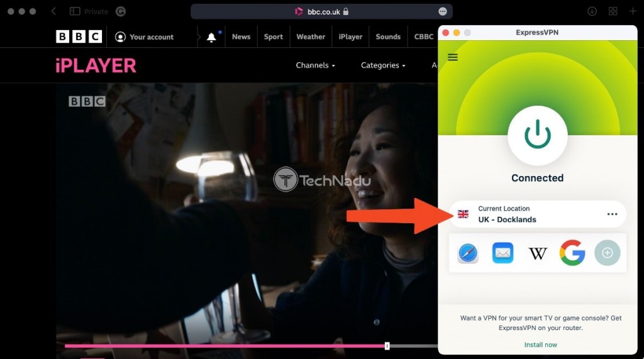Viewport: 644px width, 359px height.
Task: Open the ExpressVPN hamburger menu
Action: pyautogui.click(x=452, y=57)
